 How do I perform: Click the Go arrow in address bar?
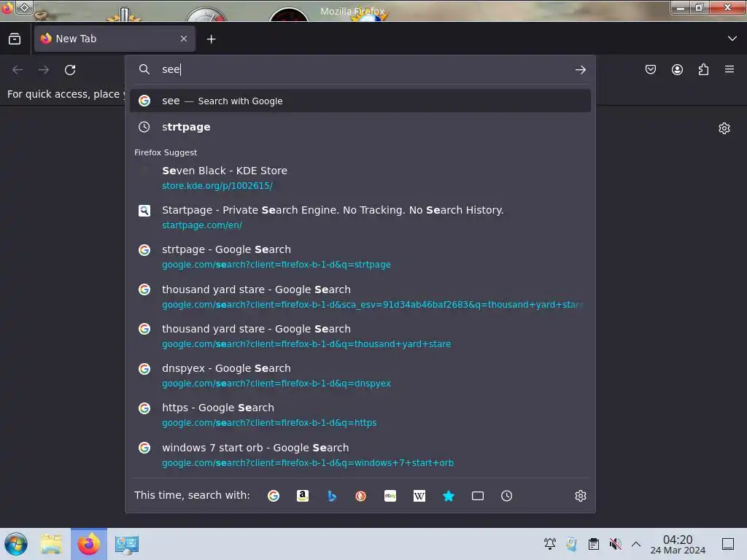coord(580,70)
